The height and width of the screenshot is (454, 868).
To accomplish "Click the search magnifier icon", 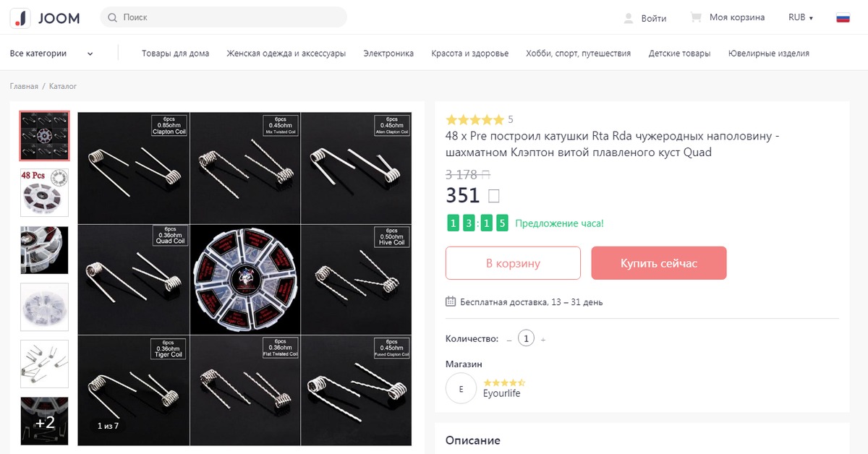I will coord(113,17).
